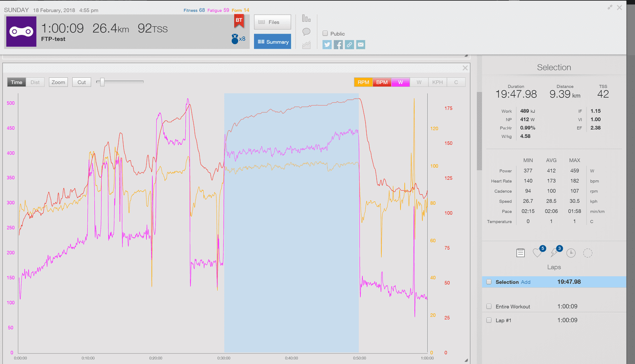Toggle the RPM cadence series
Viewport: 635px width, 364px height.
pyautogui.click(x=363, y=82)
